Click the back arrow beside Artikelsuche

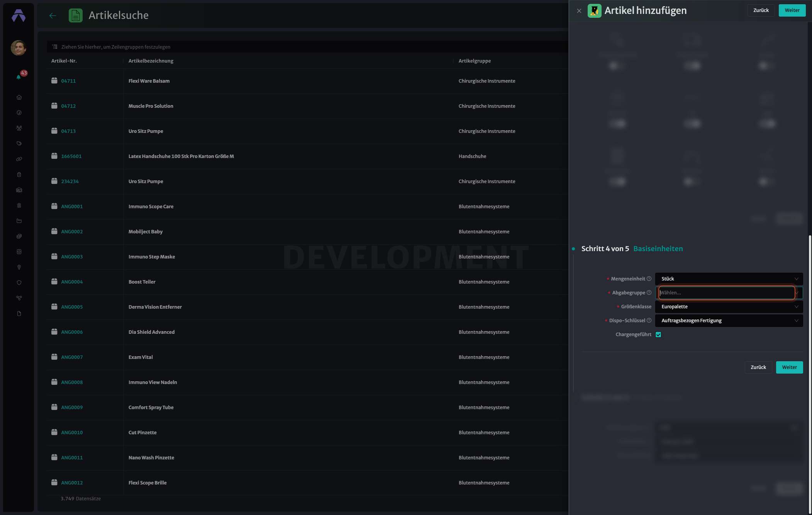click(x=53, y=15)
